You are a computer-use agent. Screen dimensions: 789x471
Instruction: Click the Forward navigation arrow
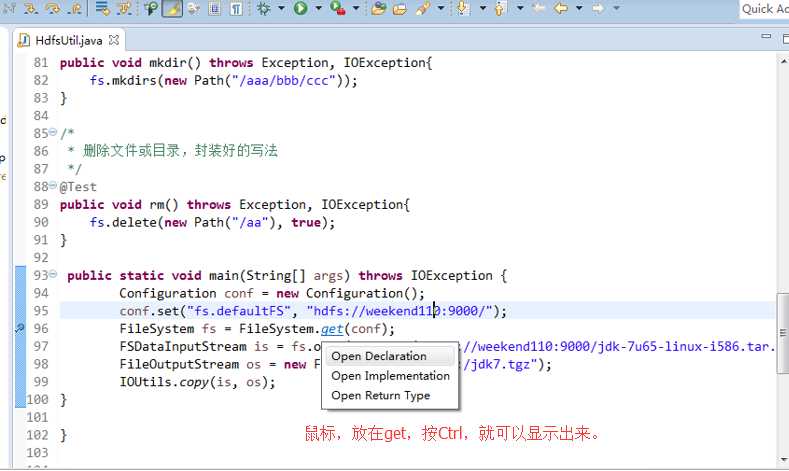[598, 8]
